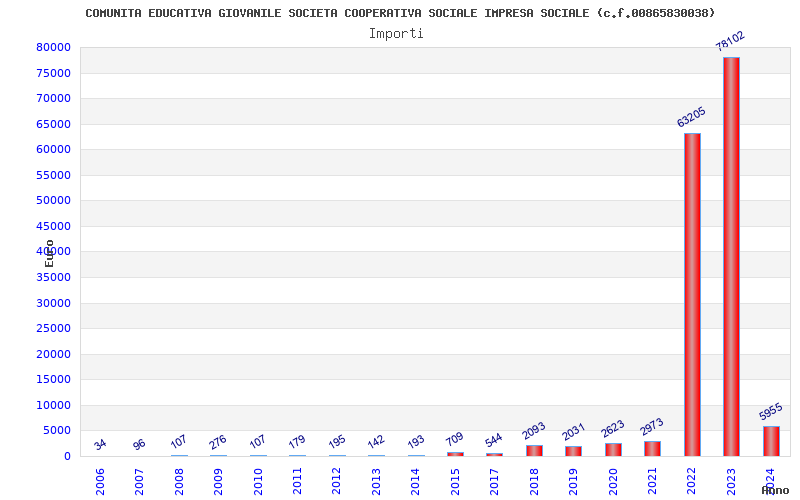Click the 2011 x-axis year label
This screenshot has height=500, width=800.
coord(297,481)
